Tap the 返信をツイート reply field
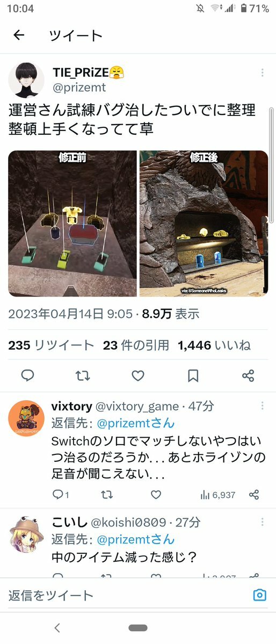 127,595
